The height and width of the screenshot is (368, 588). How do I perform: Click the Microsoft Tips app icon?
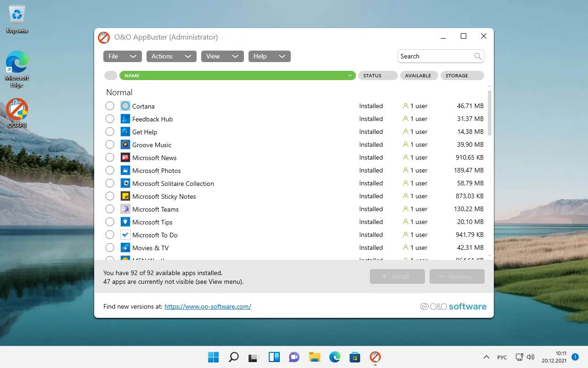[x=125, y=222]
